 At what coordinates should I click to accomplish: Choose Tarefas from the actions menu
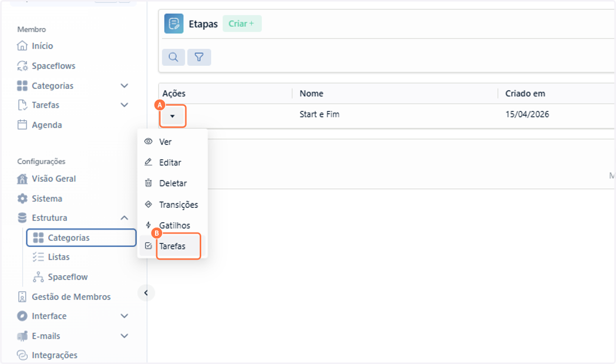pyautogui.click(x=172, y=246)
